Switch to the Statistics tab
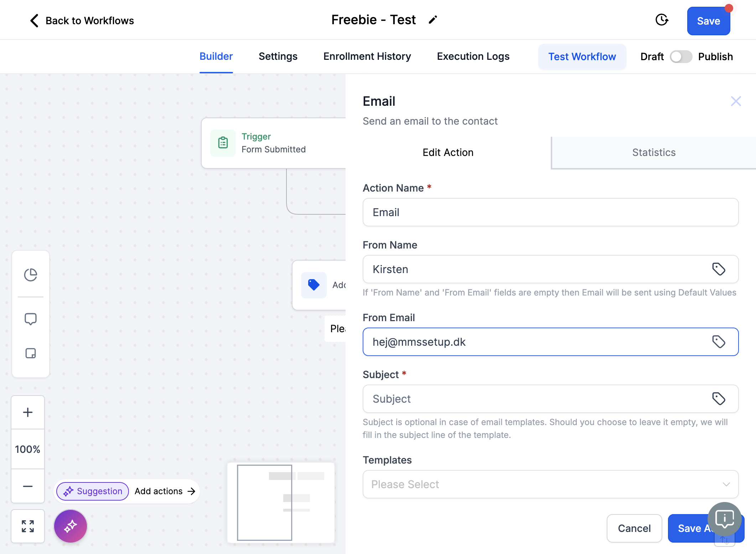Viewport: 756px width, 554px height. click(654, 152)
